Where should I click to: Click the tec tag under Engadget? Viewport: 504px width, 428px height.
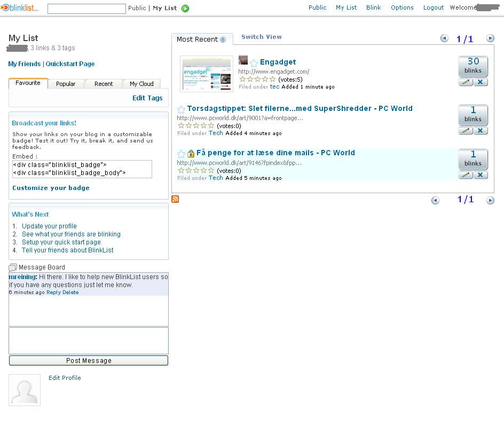pos(274,86)
